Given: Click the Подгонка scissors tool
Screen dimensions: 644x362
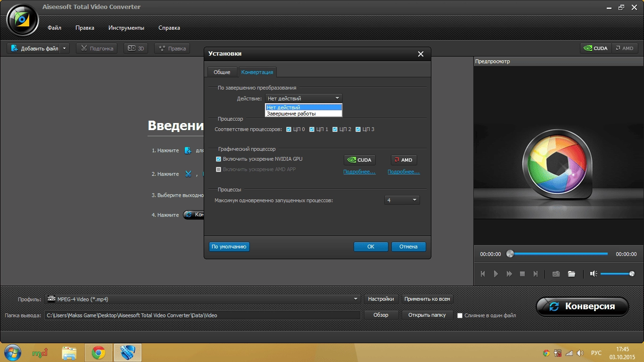Looking at the screenshot, I should click(97, 48).
